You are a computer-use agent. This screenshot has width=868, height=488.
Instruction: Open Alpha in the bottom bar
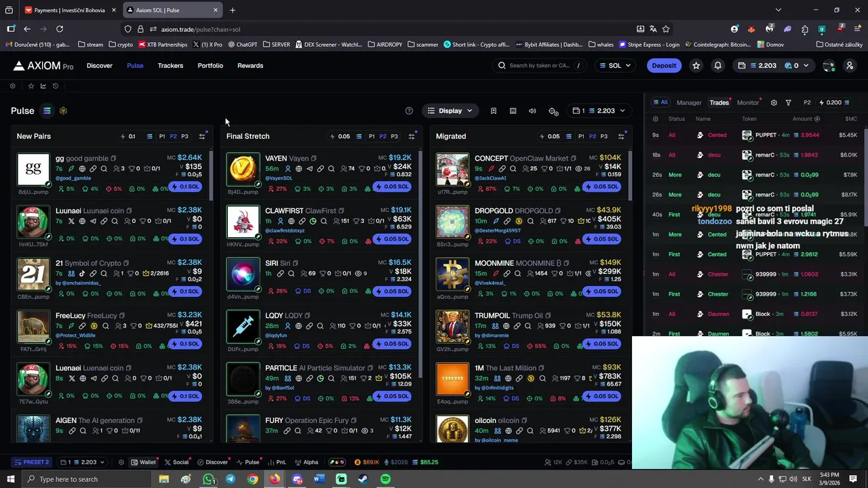pos(307,462)
